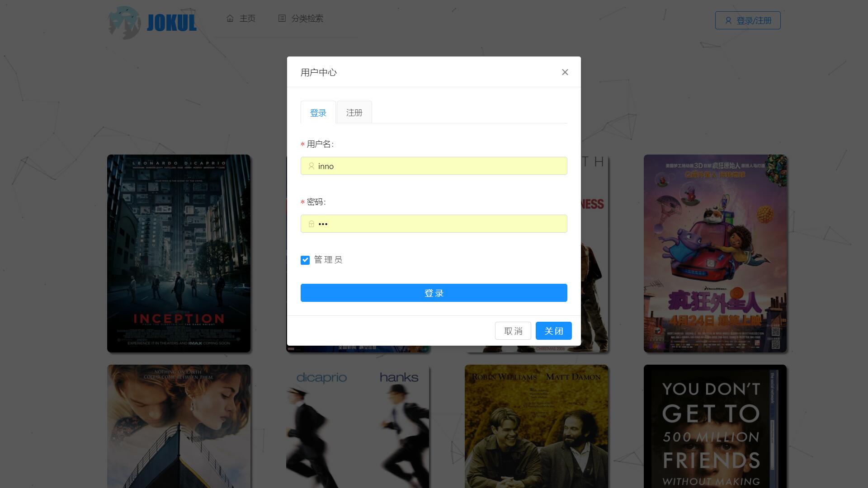Open the 疯狂外星人 movie poster
Screen dimensions: 868x488
[x=715, y=253]
